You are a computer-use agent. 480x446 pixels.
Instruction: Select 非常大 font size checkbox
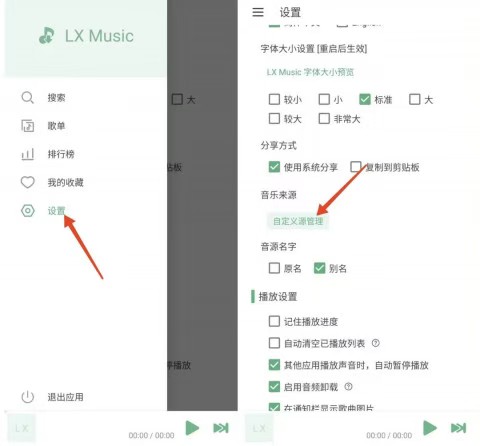click(324, 118)
